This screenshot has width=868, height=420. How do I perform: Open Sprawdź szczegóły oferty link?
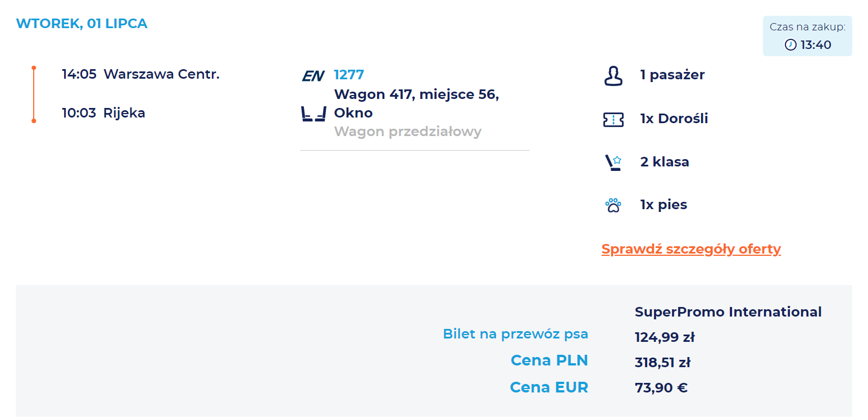(691, 249)
